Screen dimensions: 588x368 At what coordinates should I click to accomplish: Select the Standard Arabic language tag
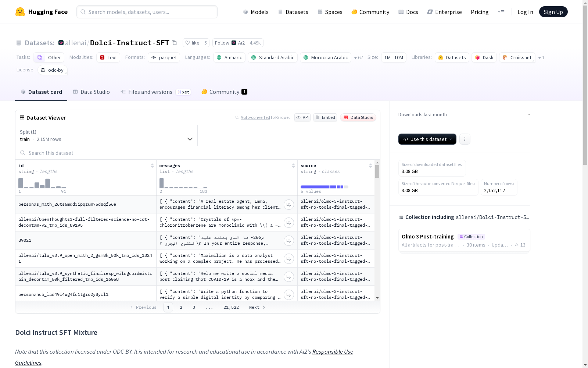click(273, 57)
